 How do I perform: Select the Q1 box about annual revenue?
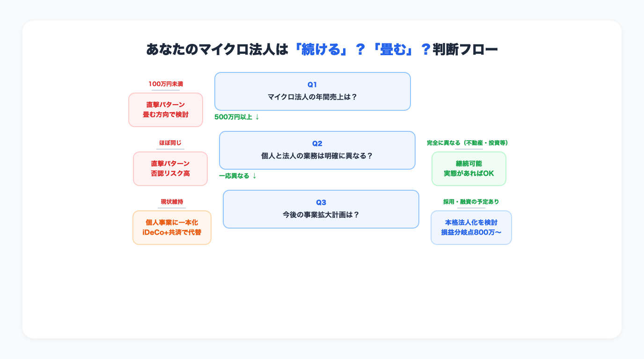point(312,91)
